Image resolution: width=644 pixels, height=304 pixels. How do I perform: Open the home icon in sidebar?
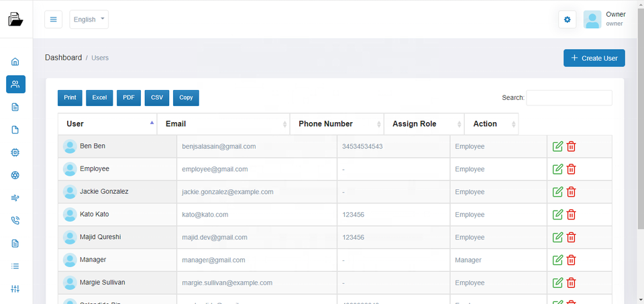(15, 62)
